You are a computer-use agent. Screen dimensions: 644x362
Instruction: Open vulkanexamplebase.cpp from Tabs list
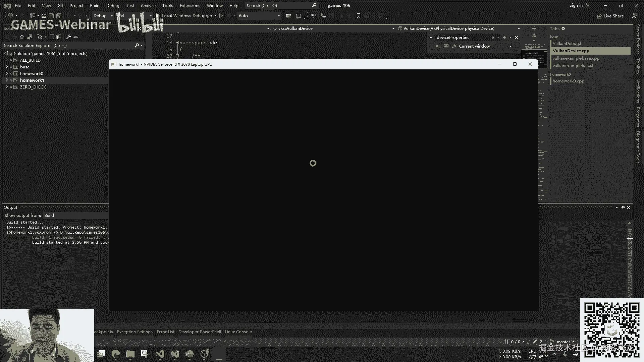[x=576, y=58]
